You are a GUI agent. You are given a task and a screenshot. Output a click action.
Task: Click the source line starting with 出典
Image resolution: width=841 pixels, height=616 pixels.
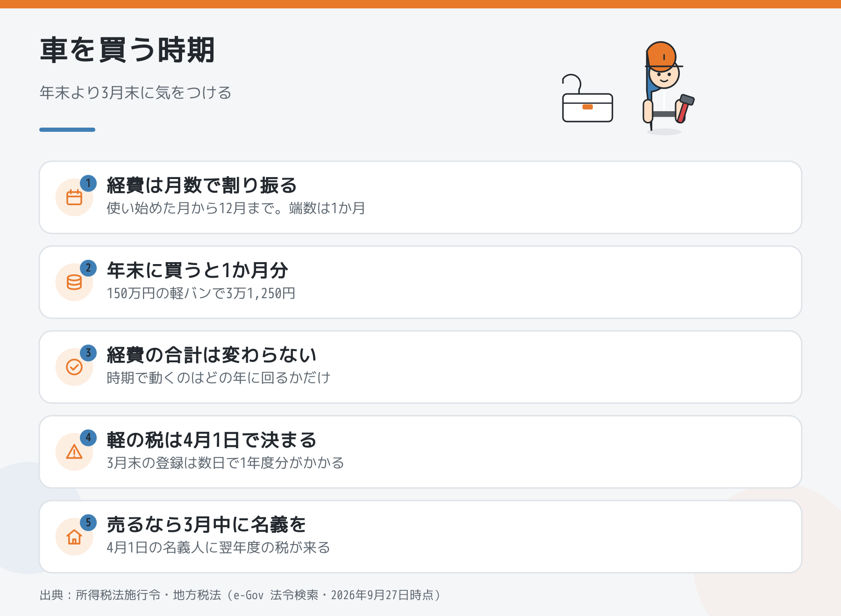[241, 595]
